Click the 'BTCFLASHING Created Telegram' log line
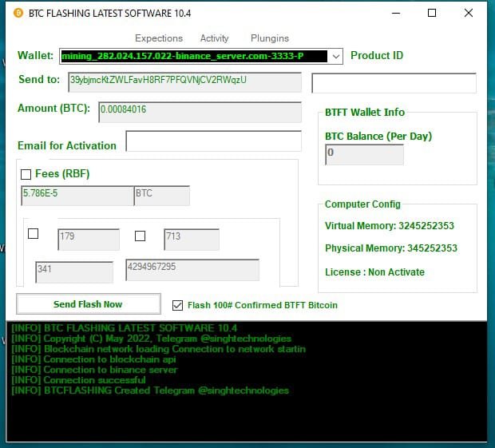Image resolution: width=495 pixels, height=448 pixels. tap(150, 391)
